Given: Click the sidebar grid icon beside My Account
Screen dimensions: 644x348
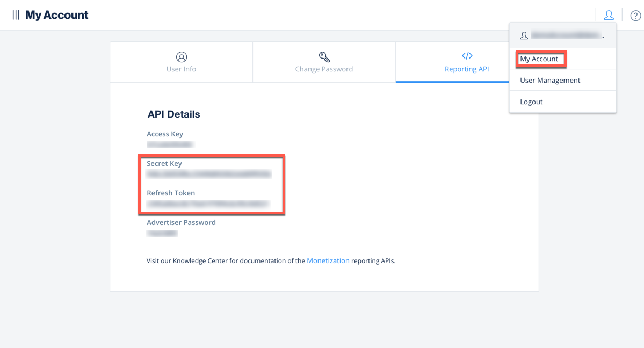Looking at the screenshot, I should tap(15, 15).
